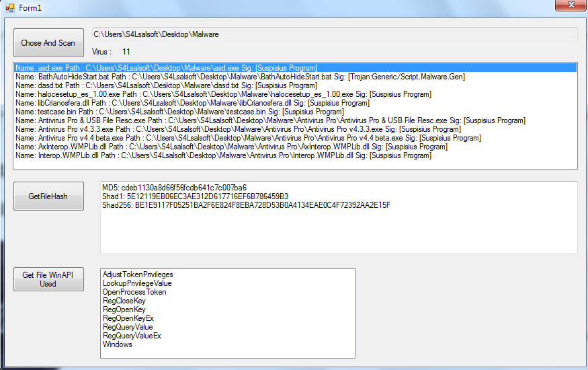Click the Chose And Scan button
588x370 pixels.
coord(48,43)
